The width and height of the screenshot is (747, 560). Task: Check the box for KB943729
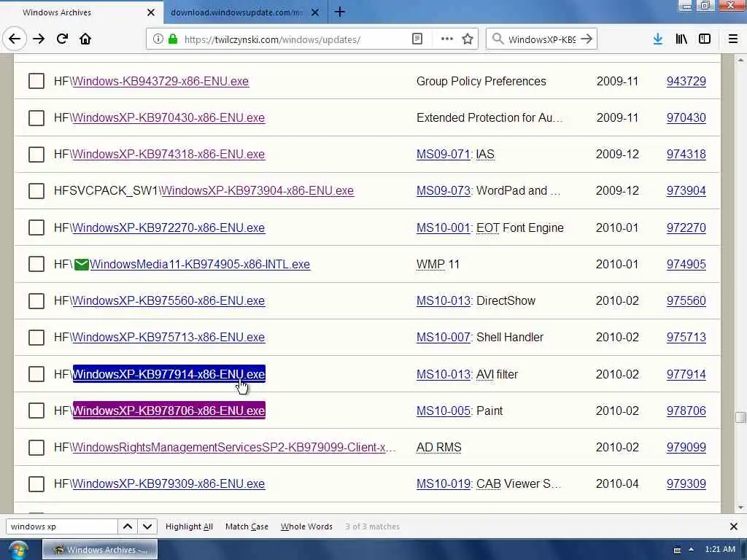click(36, 81)
